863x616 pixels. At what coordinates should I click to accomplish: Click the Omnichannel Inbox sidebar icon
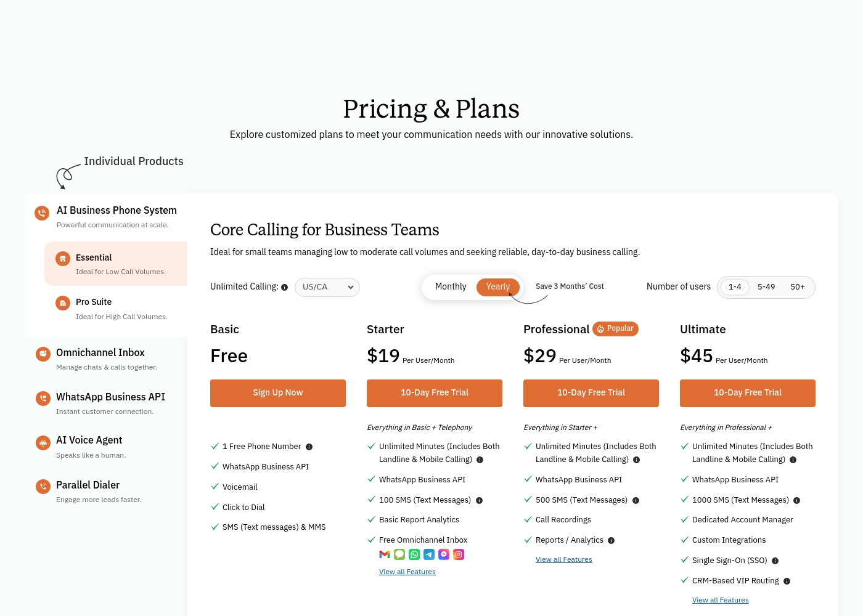[43, 354]
